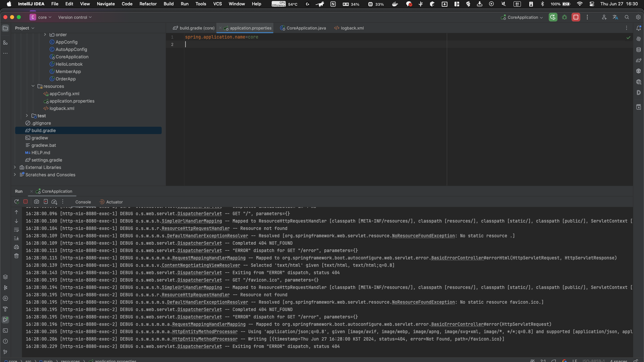
Task: Stop the process in Run panel
Action: (x=25, y=202)
